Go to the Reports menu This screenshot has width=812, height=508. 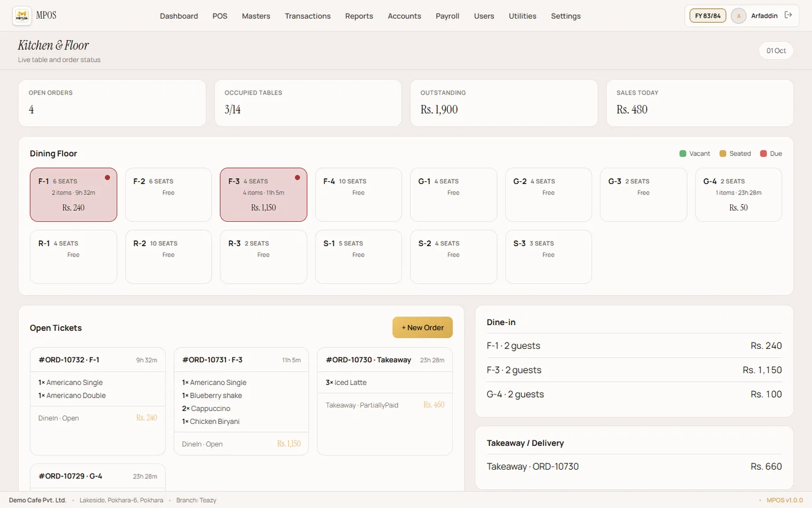pyautogui.click(x=359, y=16)
